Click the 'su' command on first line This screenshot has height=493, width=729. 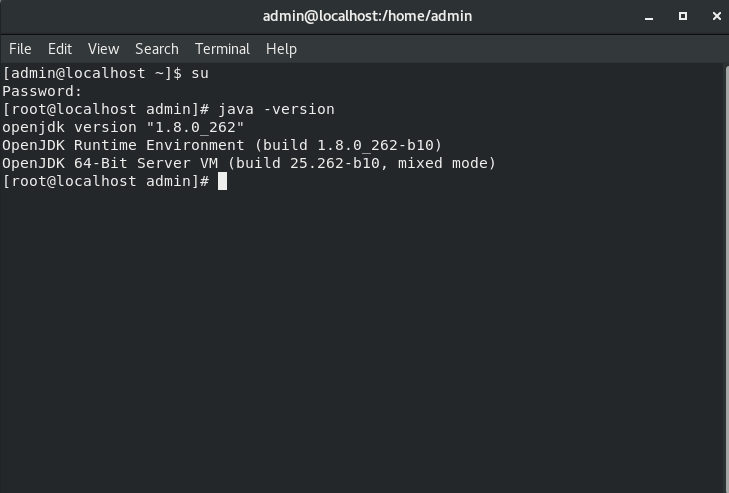[x=199, y=73]
